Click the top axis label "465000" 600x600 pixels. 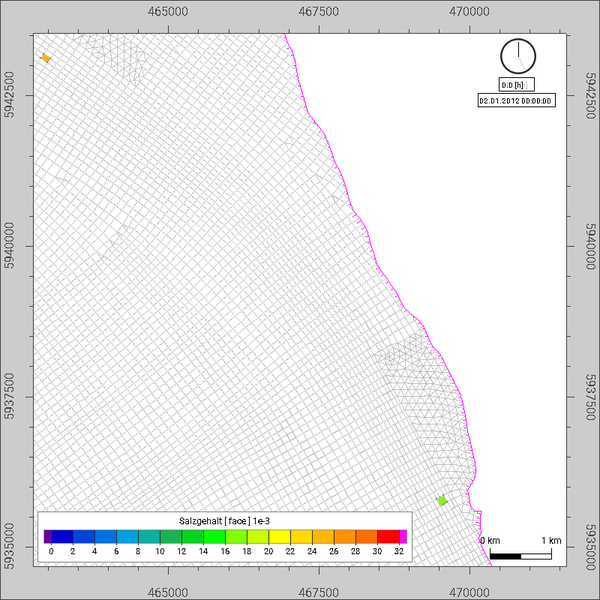coord(168,11)
